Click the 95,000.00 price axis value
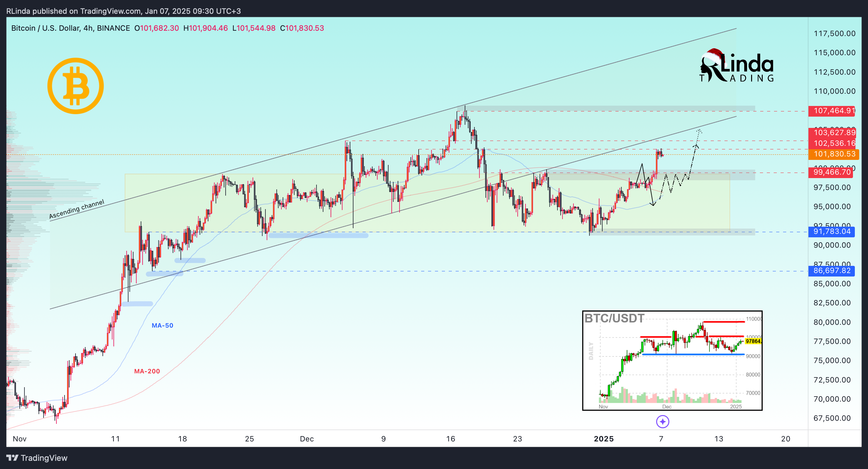Image resolution: width=868 pixels, height=469 pixels. (x=832, y=206)
